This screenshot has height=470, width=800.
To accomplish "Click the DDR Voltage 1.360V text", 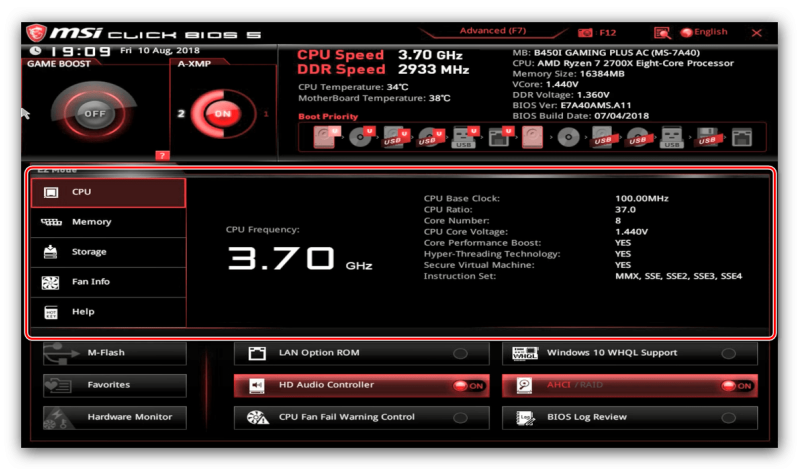I will [x=561, y=95].
